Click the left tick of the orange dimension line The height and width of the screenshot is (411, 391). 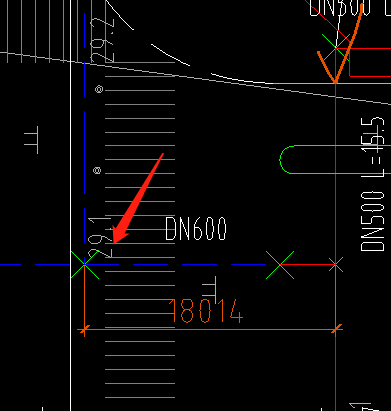pos(84,330)
